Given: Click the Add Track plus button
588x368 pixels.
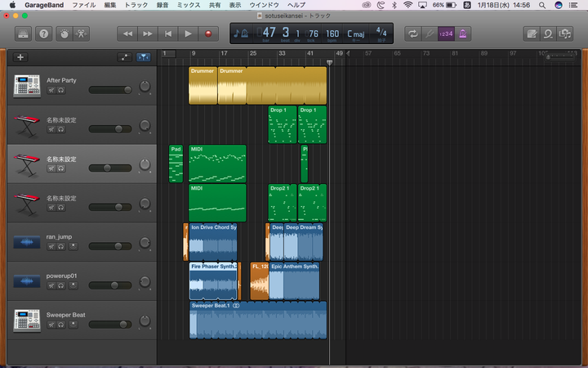Looking at the screenshot, I should point(20,57).
